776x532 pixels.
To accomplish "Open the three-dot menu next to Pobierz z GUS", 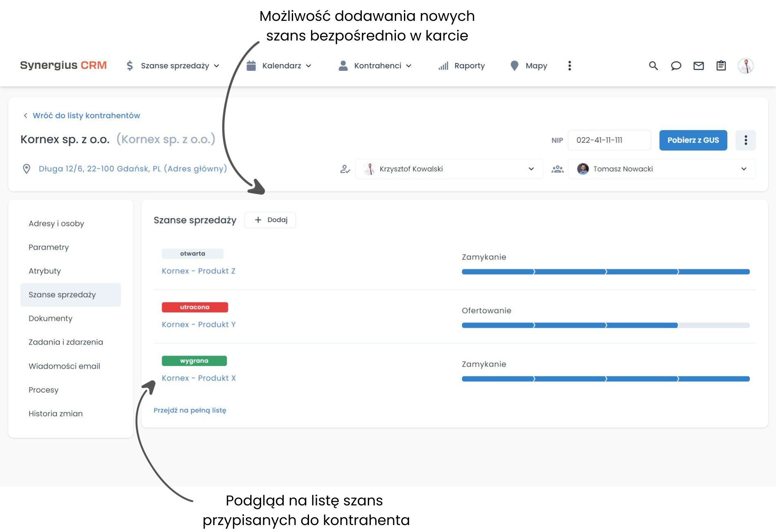I will click(x=746, y=140).
